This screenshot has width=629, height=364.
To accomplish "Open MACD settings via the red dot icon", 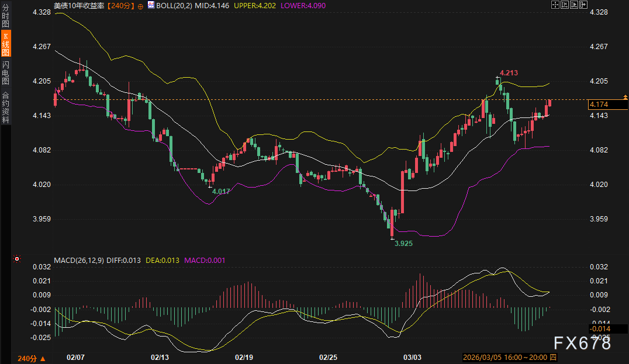I will click(16, 259).
